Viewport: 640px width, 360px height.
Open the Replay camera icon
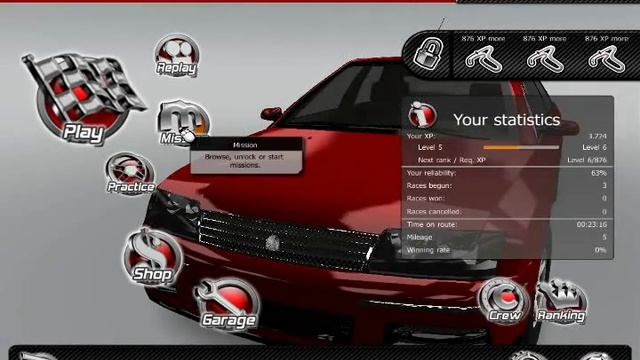coord(177,56)
